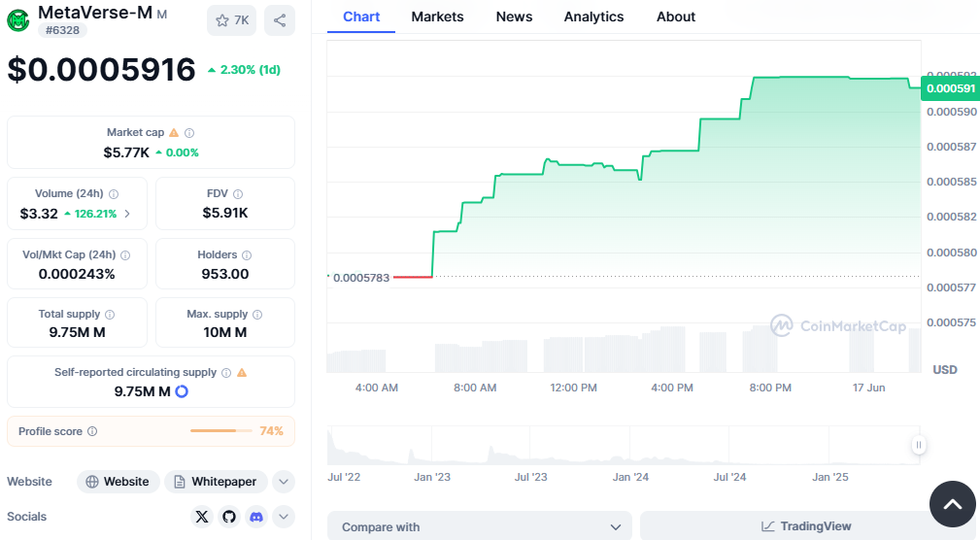Switch to the About tab
Viewport: 980px width, 540px height.
[676, 17]
